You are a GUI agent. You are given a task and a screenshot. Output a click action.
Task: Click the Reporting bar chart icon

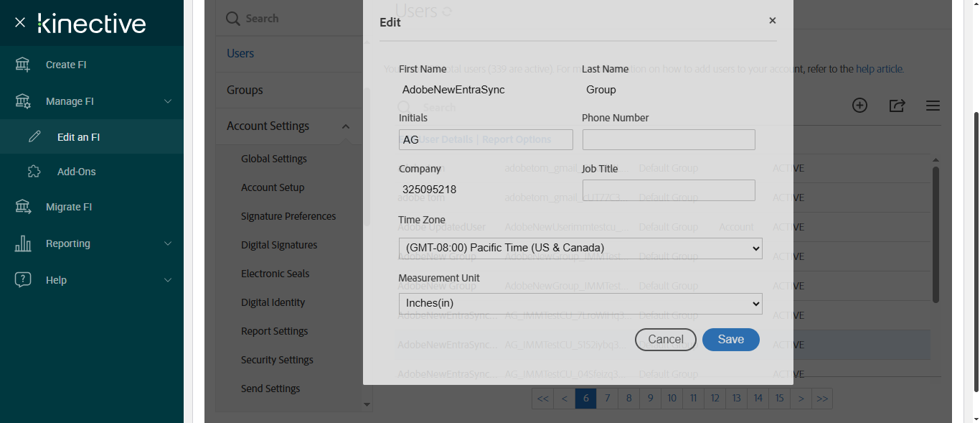pos(23,243)
